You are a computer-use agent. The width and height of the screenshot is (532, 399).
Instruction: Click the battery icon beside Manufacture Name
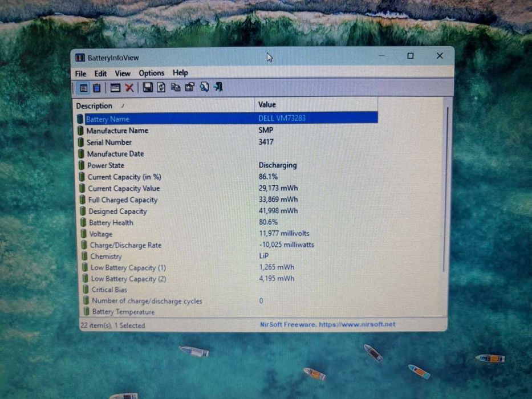click(80, 131)
